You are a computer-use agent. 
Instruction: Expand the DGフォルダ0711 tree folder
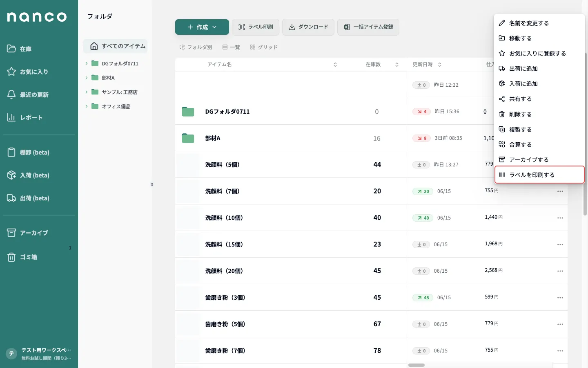[87, 63]
